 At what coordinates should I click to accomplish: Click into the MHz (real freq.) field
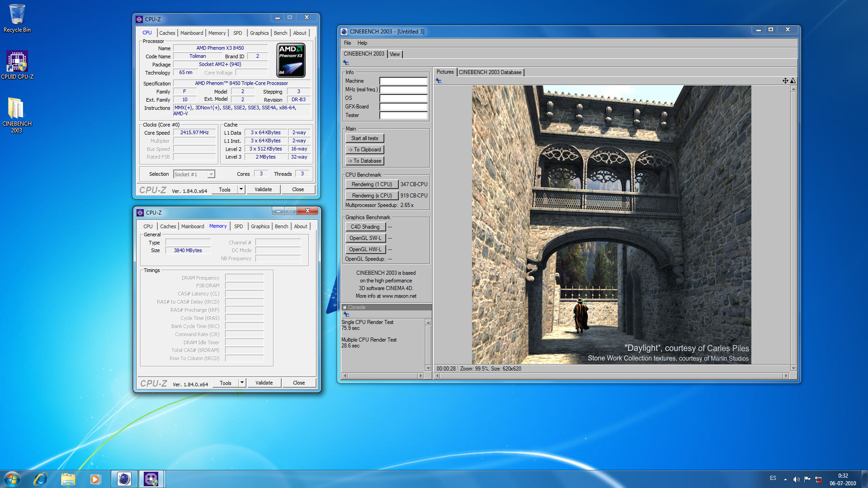[x=403, y=89]
